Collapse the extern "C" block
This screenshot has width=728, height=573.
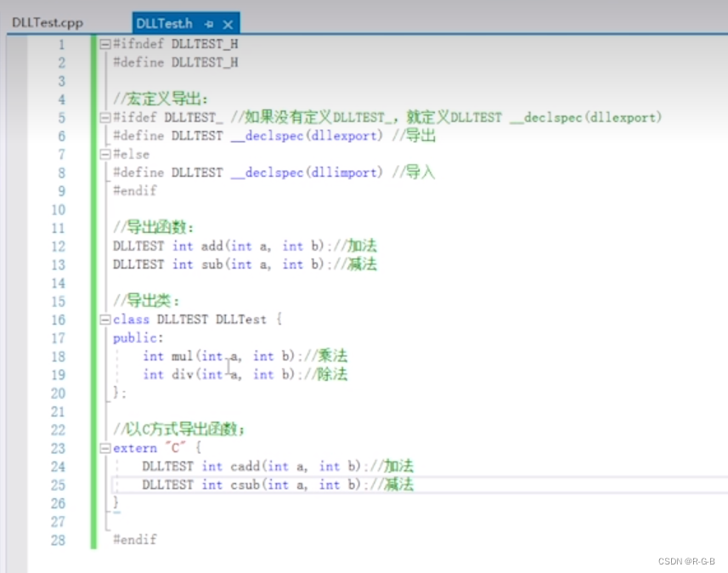(x=105, y=449)
